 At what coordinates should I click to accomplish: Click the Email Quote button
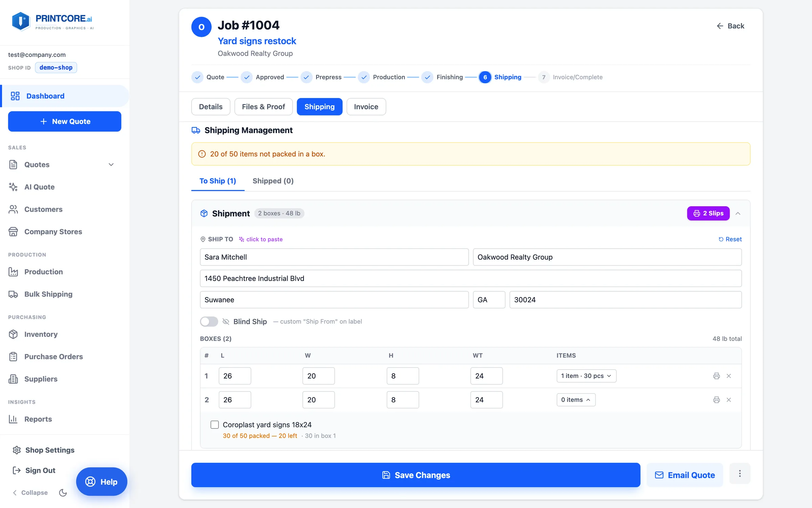tap(684, 475)
